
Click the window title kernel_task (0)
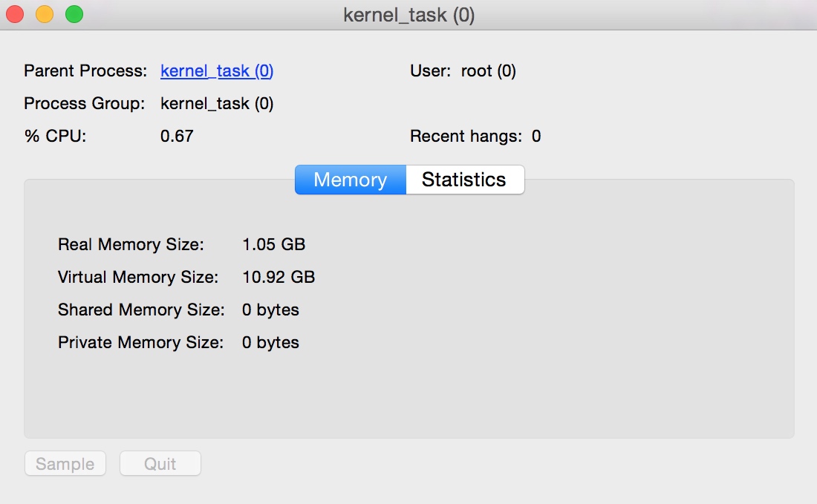click(408, 14)
